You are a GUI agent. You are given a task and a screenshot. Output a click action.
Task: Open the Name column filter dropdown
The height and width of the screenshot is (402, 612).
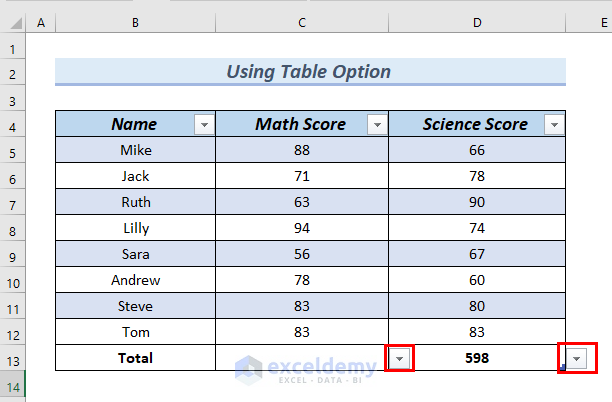[x=204, y=125]
